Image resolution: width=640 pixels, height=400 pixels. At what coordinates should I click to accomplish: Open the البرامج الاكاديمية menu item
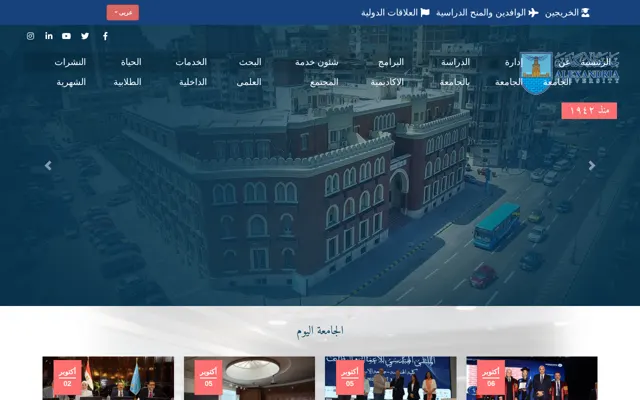(387, 72)
